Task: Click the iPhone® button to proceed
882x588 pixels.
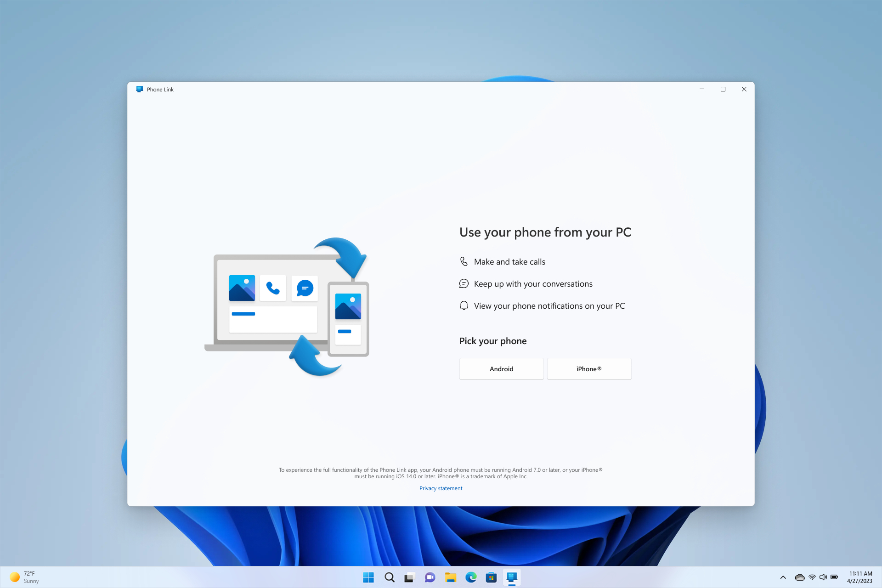Action: coord(588,368)
